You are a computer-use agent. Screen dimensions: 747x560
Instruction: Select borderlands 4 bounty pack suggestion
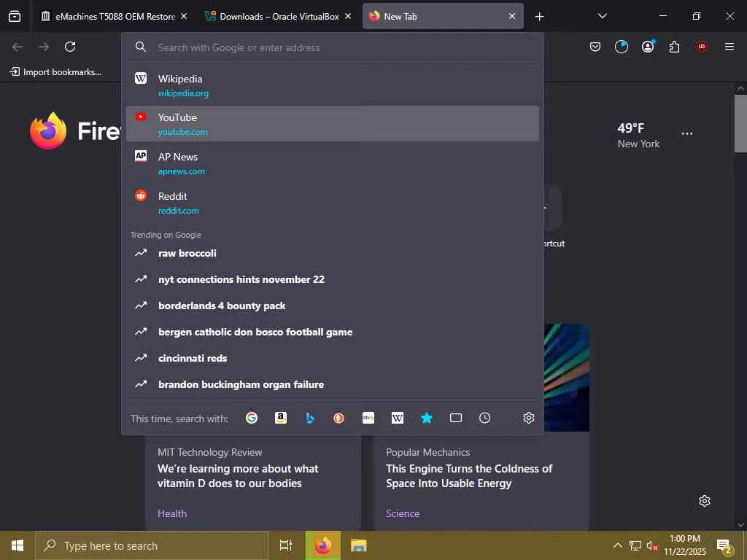coord(333,306)
